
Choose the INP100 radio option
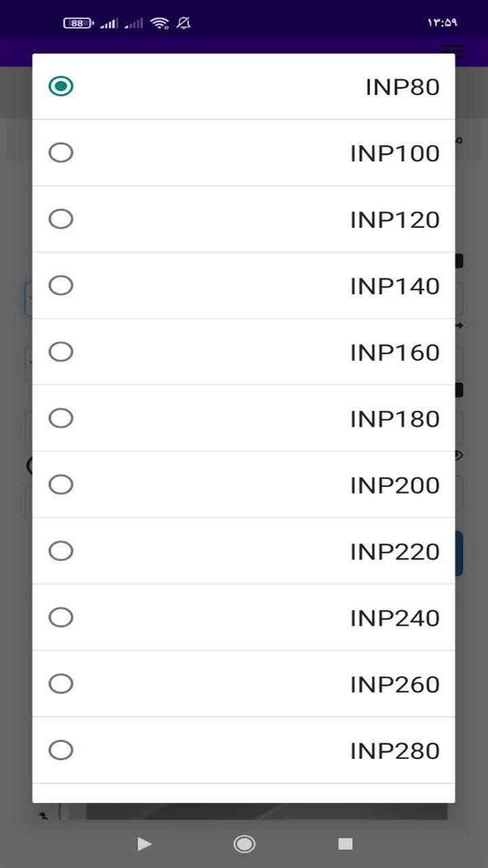(61, 153)
